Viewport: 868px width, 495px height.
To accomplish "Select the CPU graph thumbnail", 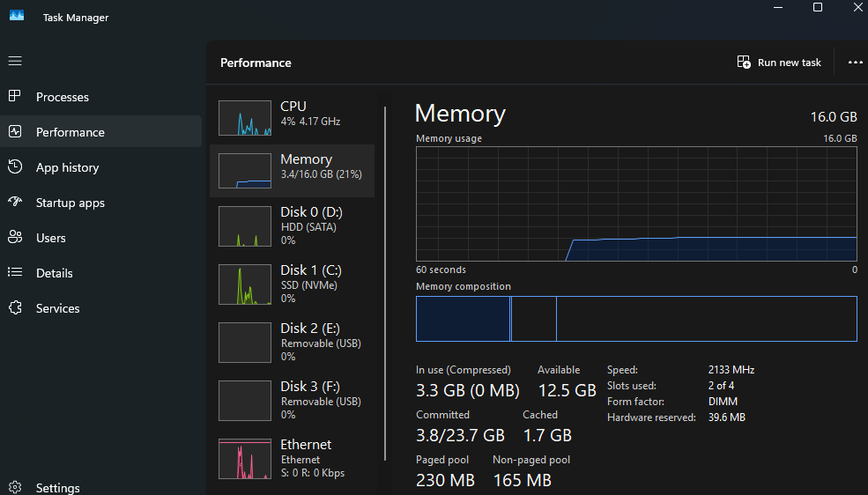I will pyautogui.click(x=245, y=118).
